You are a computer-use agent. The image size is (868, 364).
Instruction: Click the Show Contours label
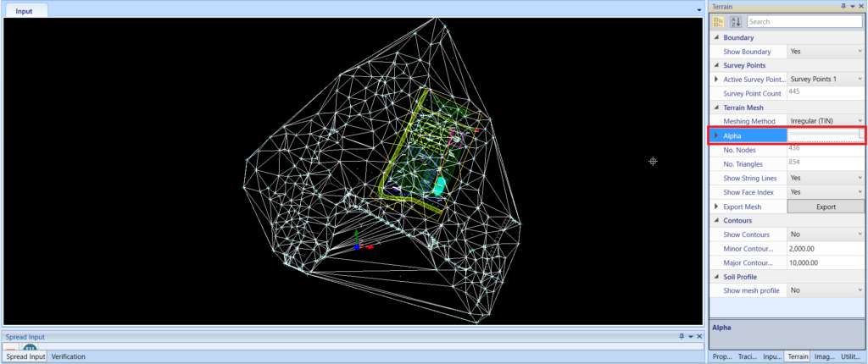[x=746, y=234]
